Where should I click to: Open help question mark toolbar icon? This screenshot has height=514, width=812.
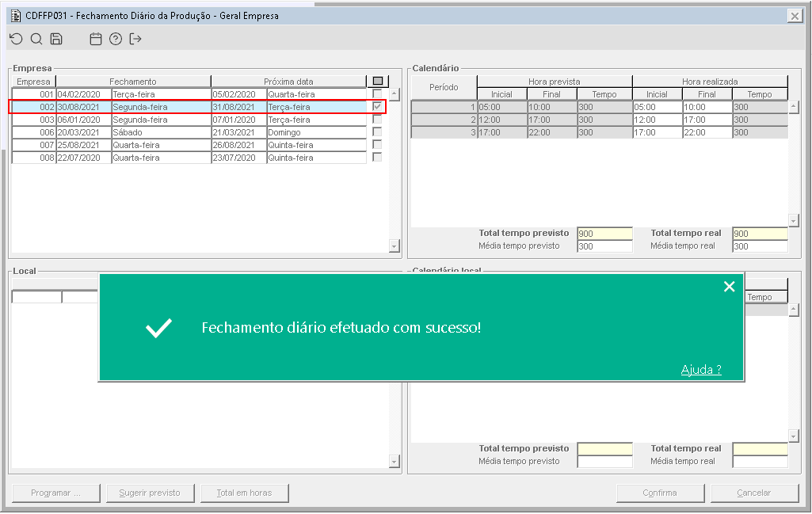116,39
